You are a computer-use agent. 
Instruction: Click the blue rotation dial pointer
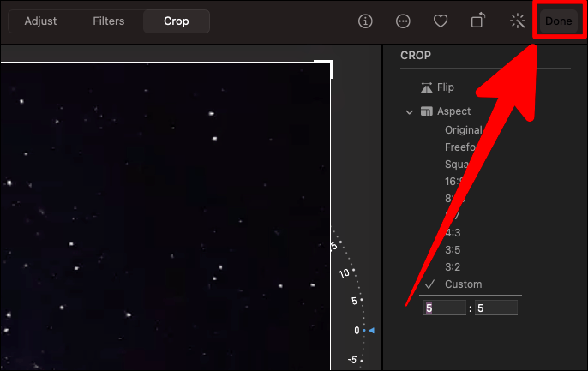click(x=371, y=330)
